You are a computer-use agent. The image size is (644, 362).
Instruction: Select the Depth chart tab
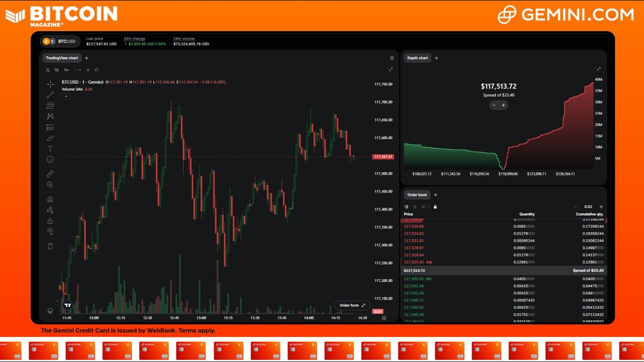(418, 58)
